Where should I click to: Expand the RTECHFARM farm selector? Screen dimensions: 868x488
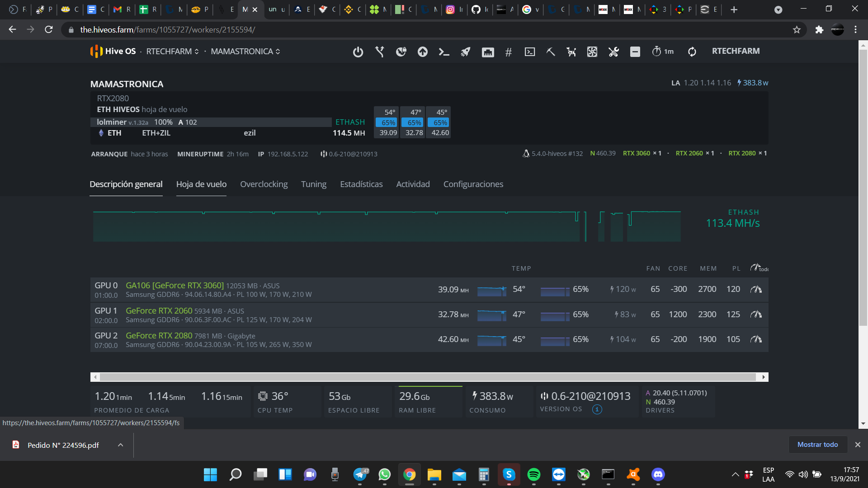pyautogui.click(x=172, y=52)
